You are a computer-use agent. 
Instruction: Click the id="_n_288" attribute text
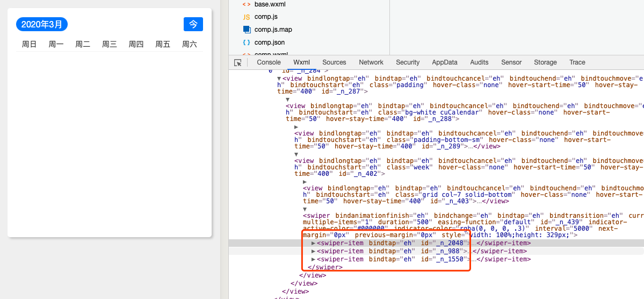[435, 119]
